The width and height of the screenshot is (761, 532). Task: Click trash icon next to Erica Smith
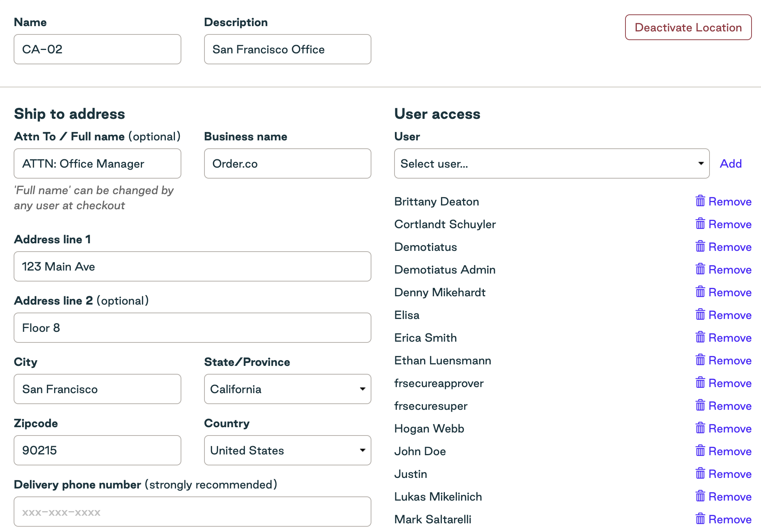pos(700,337)
